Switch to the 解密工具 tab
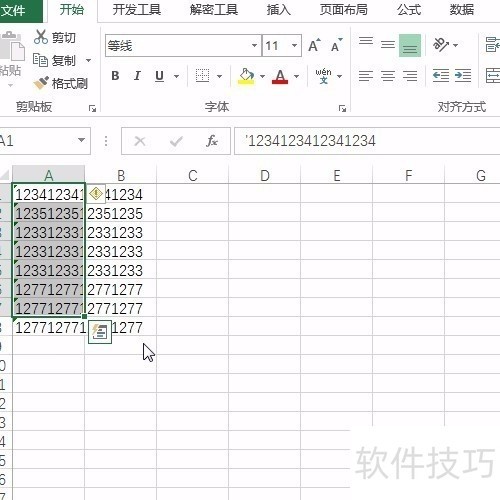This screenshot has height=500, width=500. pos(214,10)
